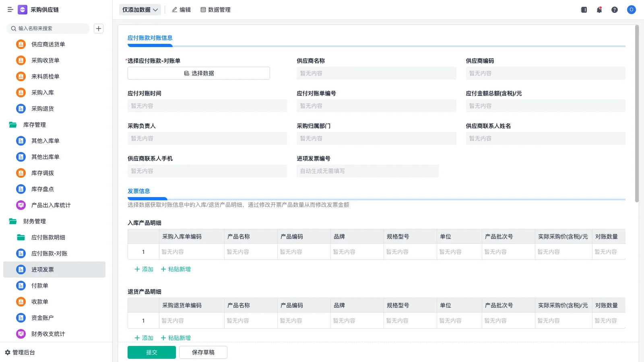Click the 库存盘点 icon
The image size is (644, 362).
pos(21,189)
